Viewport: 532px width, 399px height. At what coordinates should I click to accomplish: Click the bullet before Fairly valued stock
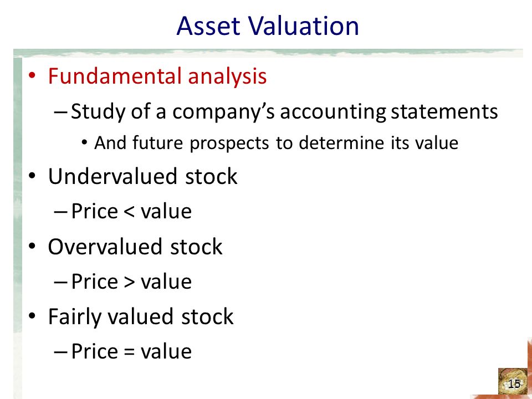pos(32,316)
